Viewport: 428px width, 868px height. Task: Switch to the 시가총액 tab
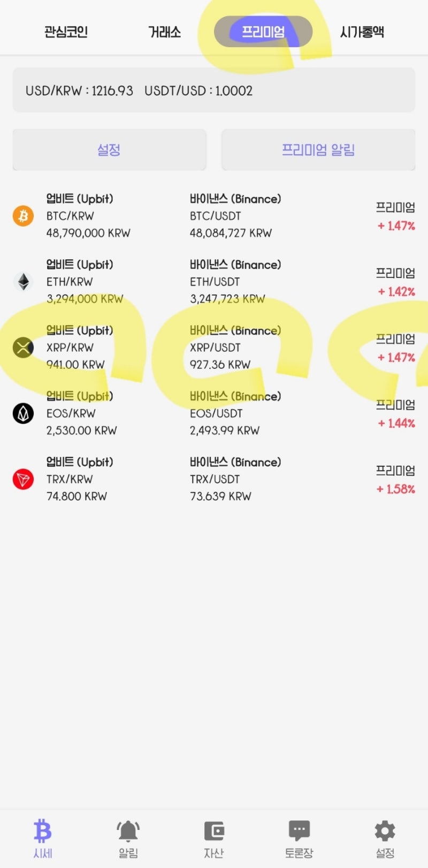pyautogui.click(x=362, y=32)
